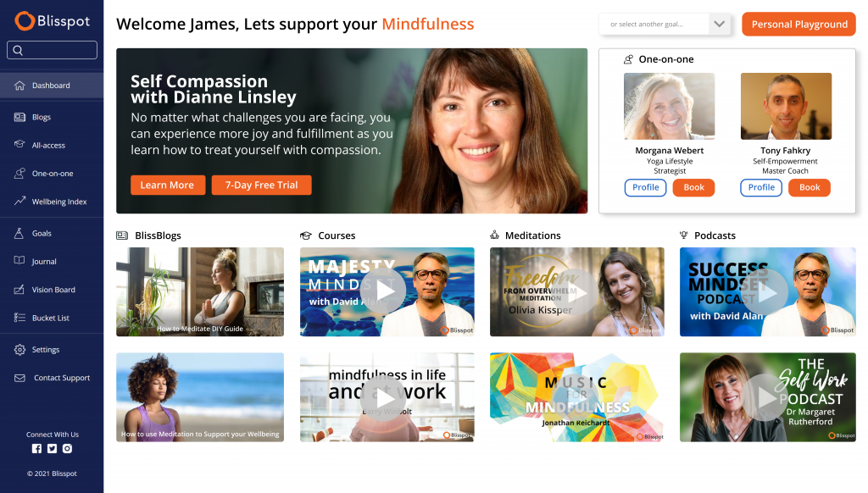
Task: View Morgana Webert's Profile
Action: click(x=645, y=187)
